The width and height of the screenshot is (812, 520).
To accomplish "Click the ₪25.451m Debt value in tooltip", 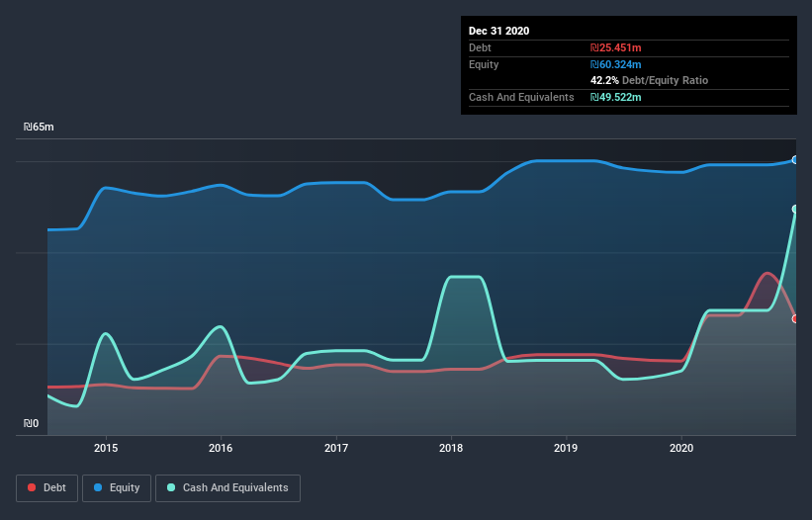I will coord(616,47).
